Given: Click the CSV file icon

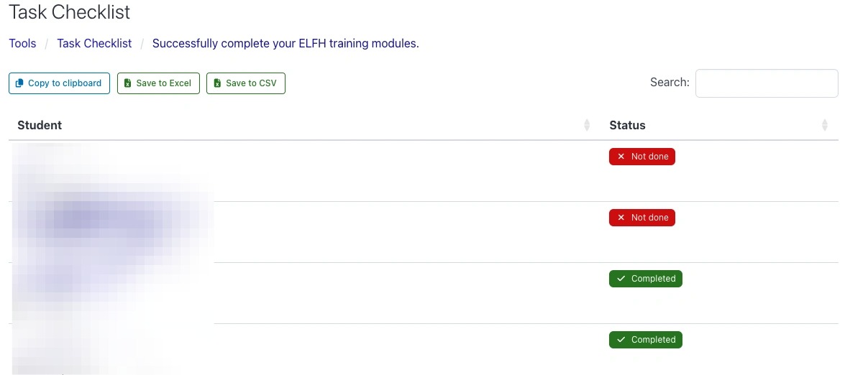Looking at the screenshot, I should [217, 83].
